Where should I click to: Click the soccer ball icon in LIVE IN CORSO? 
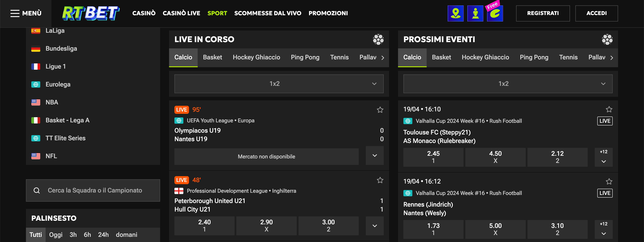coord(378,39)
